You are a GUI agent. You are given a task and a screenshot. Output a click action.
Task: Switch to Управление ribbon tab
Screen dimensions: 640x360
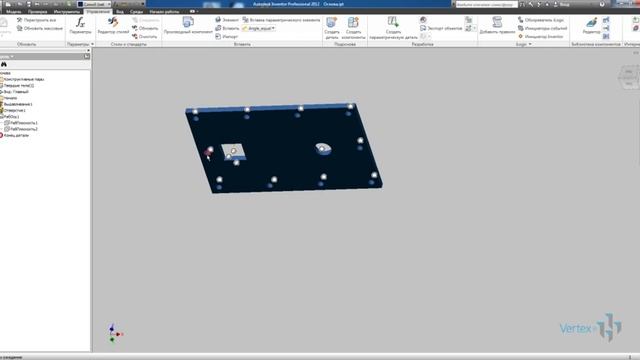(x=98, y=11)
